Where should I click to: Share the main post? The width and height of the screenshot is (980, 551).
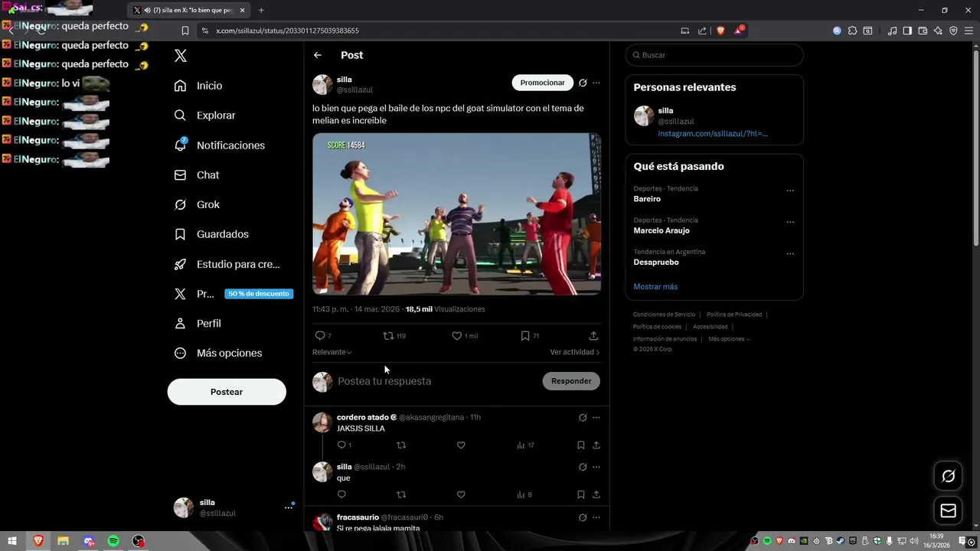point(593,336)
